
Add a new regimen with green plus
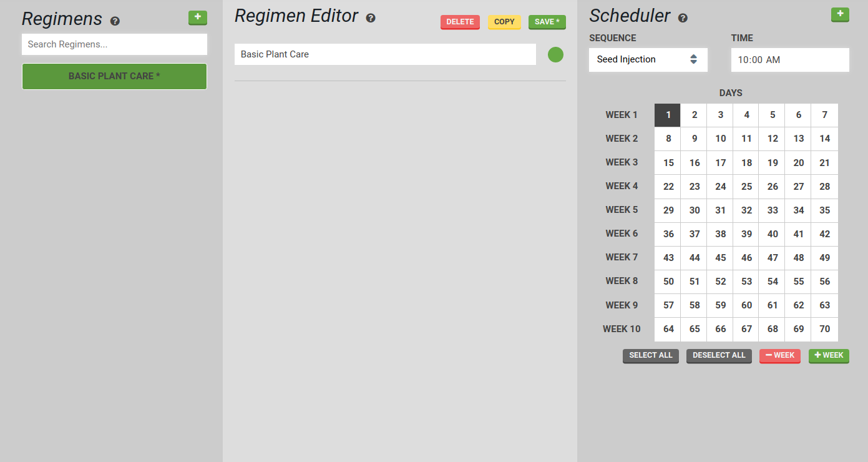coord(197,17)
